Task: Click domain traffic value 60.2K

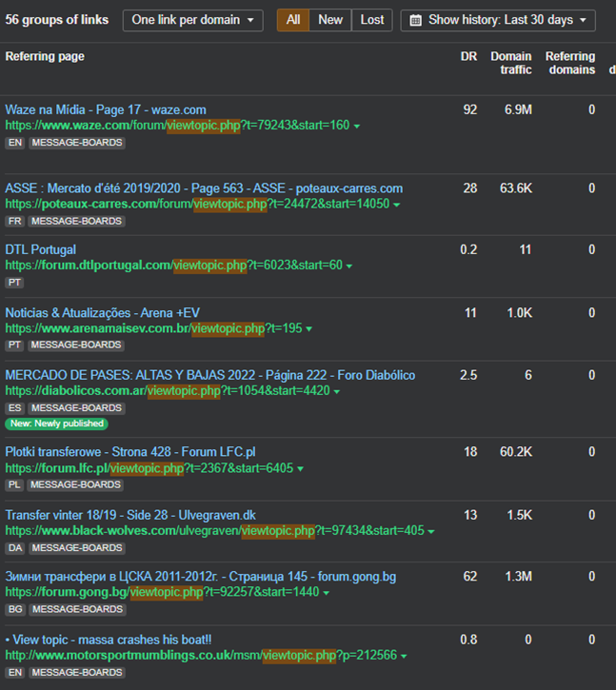Action: tap(516, 452)
